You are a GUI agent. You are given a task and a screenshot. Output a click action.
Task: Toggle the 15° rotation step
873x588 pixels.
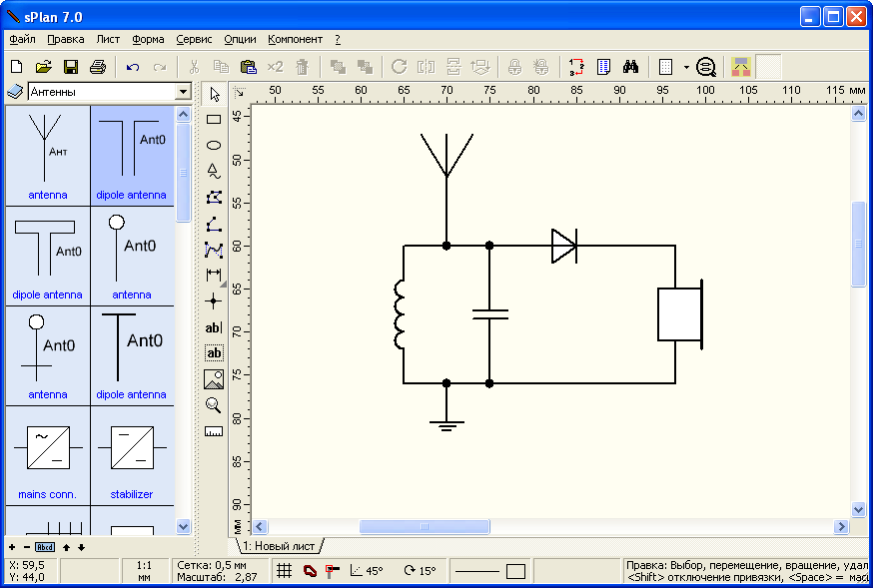[420, 571]
